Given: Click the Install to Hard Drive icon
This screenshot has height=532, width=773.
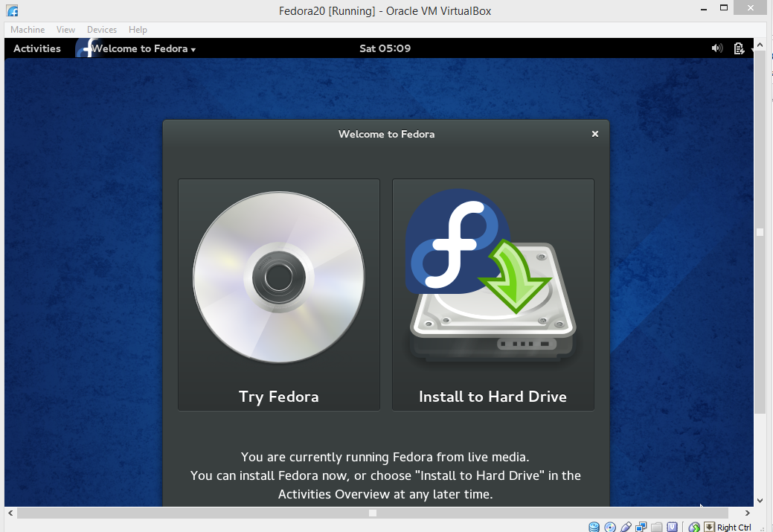Looking at the screenshot, I should point(493,276).
